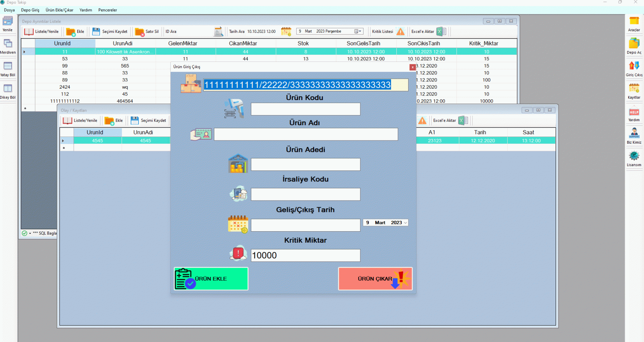Open Araçlar from the right sidebar
Image resolution: width=644 pixels, height=342 pixels.
[634, 21]
